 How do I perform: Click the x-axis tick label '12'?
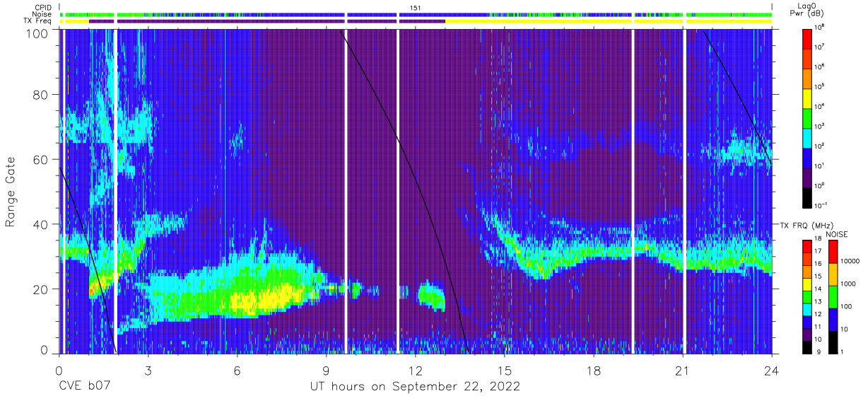(416, 369)
